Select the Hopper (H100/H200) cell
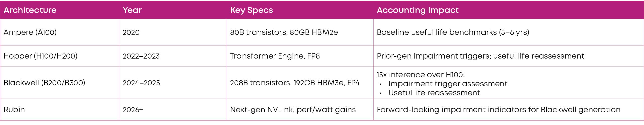644x125 pixels. coord(41,56)
